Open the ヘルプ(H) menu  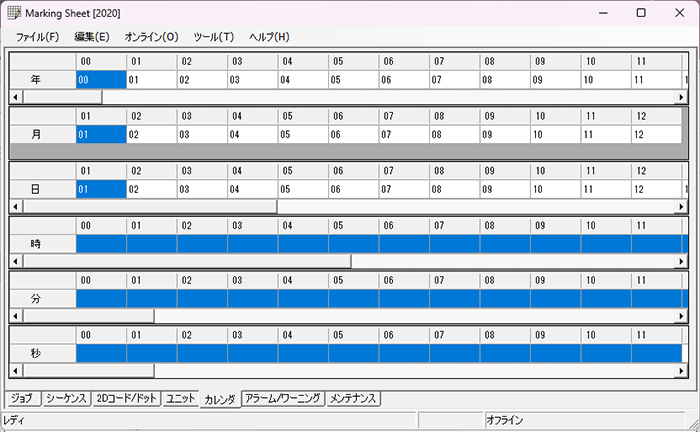[269, 37]
